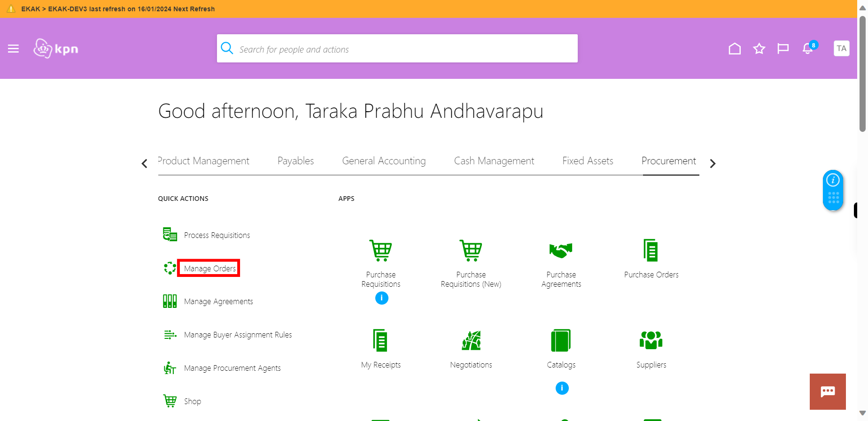Click the warning icon in banner

pos(11,8)
